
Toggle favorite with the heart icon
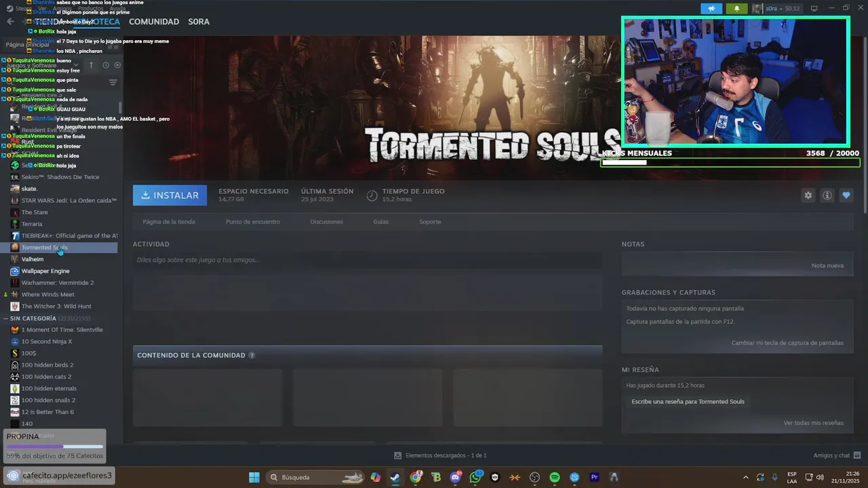pyautogui.click(x=846, y=195)
